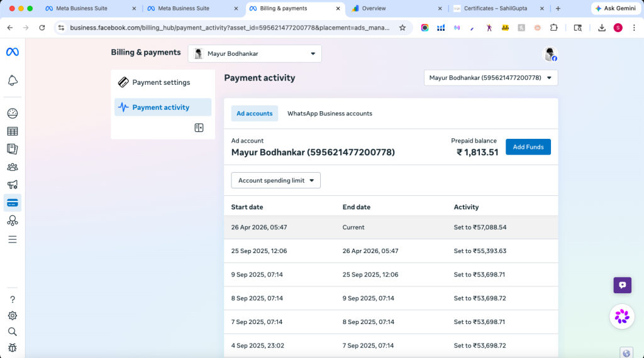Screen dimensions: 644x358
Task: Switch to the first Meta Business Suite tab
Action: click(91, 8)
